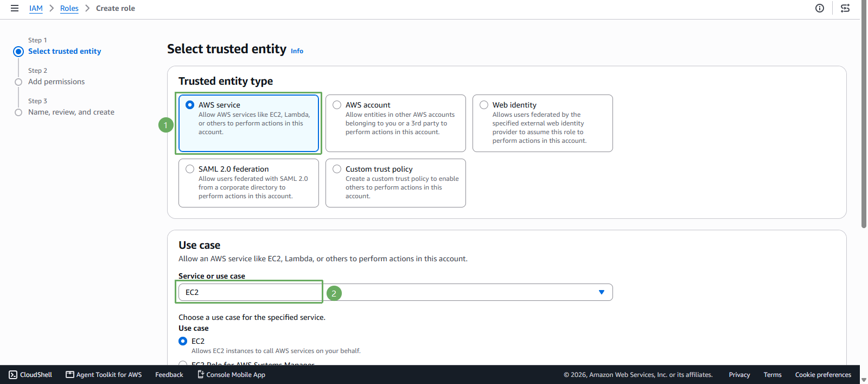Open the info panel icon

[x=820, y=8]
